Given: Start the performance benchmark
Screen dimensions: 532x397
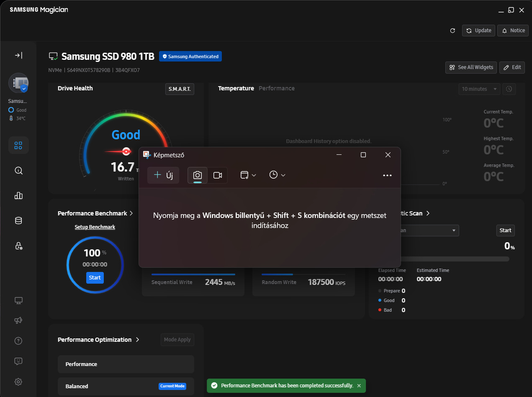Looking at the screenshot, I should [x=95, y=278].
